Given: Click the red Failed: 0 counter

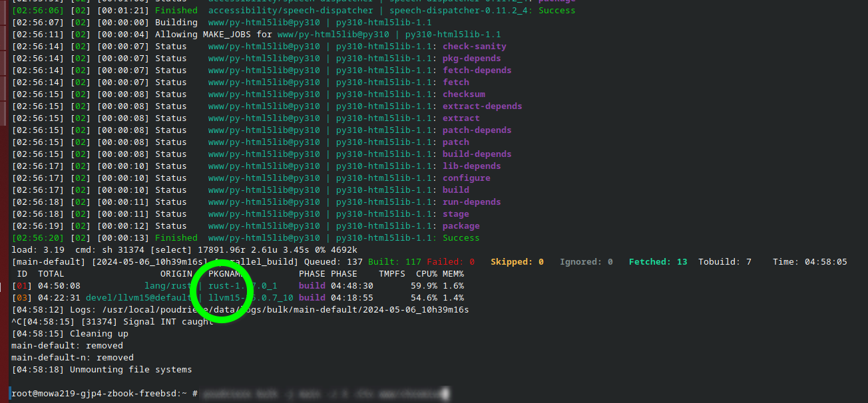Looking at the screenshot, I should (451, 262).
